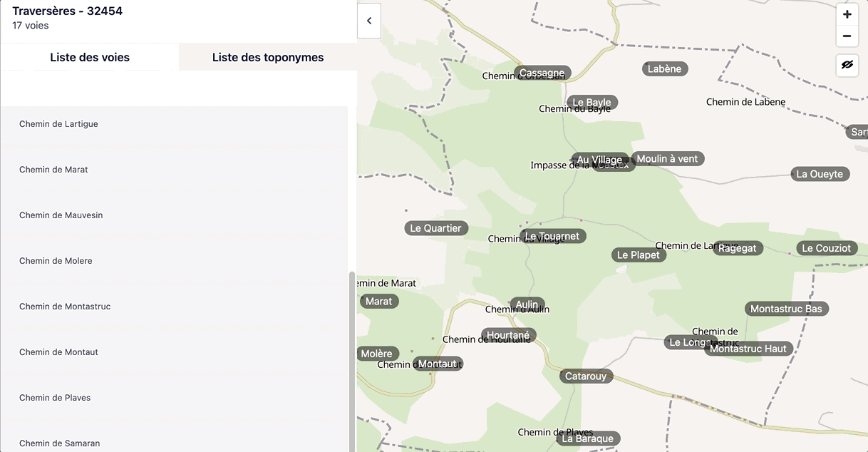The height and width of the screenshot is (452, 868).
Task: Zoom out on the map
Action: click(847, 36)
